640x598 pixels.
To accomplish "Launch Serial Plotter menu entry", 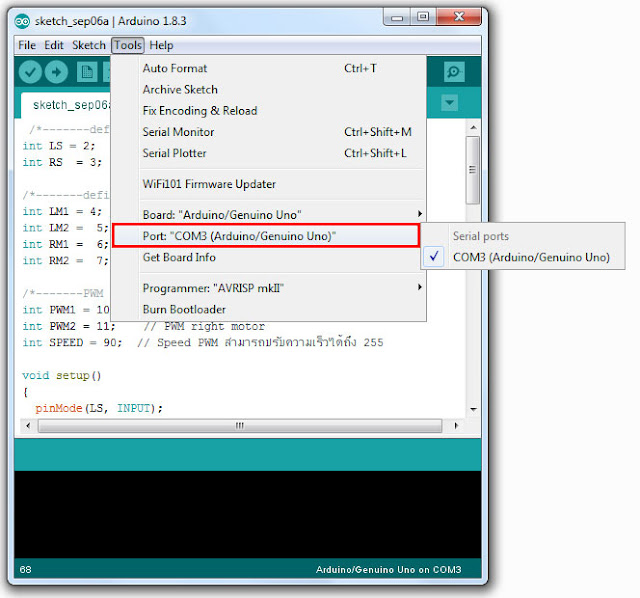I will pyautogui.click(x=269, y=153).
